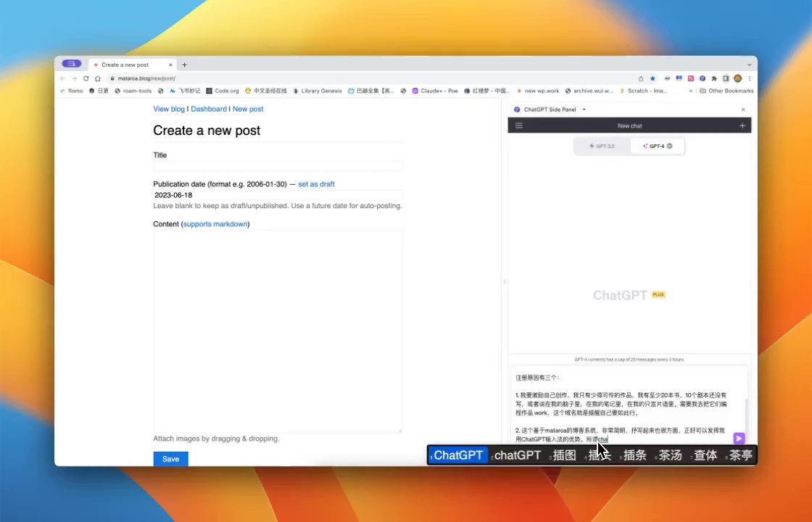812x522 pixels.
Task: Send the message with purple arrow button
Action: point(739,439)
